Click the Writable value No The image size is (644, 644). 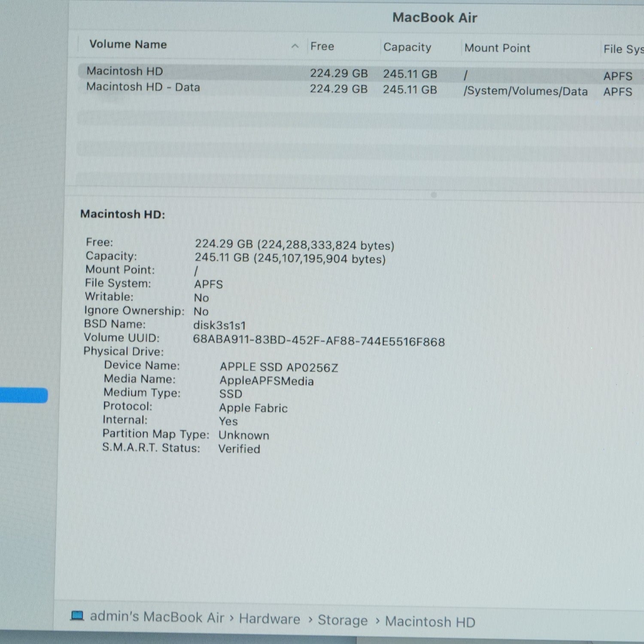coord(201,298)
